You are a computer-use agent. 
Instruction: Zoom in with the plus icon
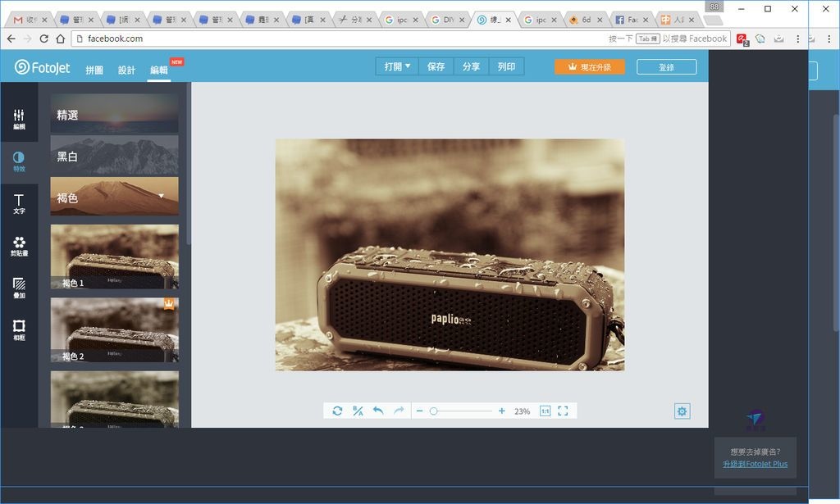501,411
